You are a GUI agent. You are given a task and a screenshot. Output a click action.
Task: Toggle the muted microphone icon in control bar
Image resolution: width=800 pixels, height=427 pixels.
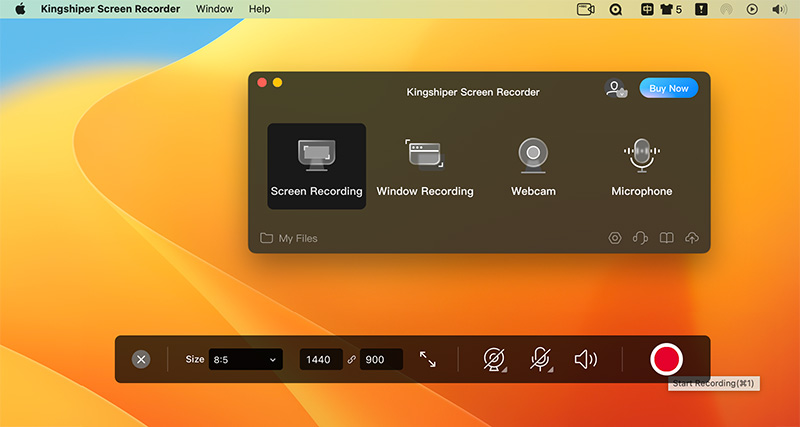(540, 359)
